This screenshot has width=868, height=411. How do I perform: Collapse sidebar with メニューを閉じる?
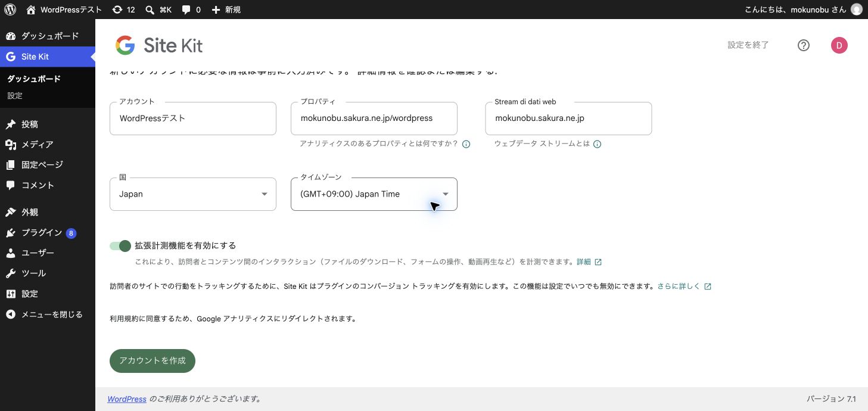coord(48,315)
